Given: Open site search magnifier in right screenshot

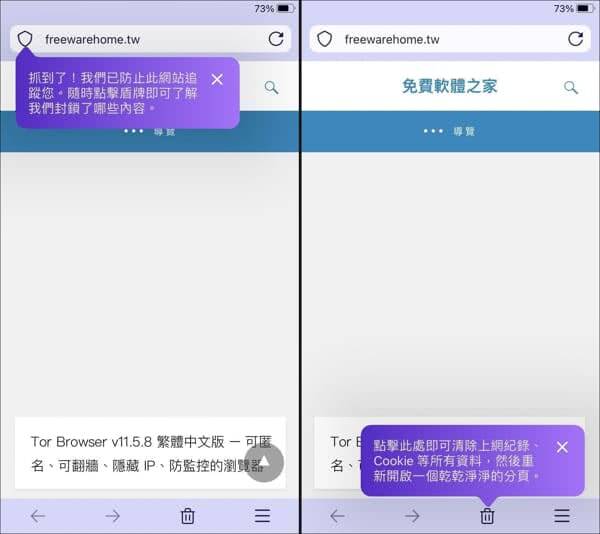Looking at the screenshot, I should point(571,88).
